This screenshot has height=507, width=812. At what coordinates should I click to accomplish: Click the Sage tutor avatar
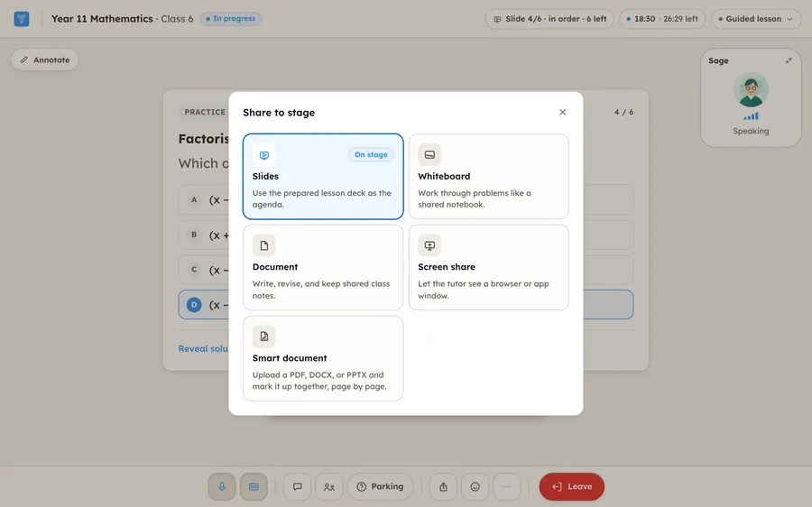pos(751,89)
